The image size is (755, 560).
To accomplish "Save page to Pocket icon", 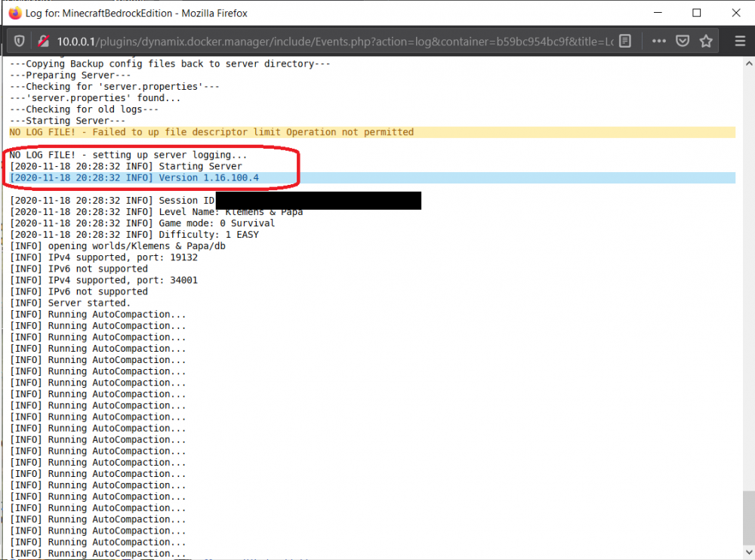I will click(683, 42).
